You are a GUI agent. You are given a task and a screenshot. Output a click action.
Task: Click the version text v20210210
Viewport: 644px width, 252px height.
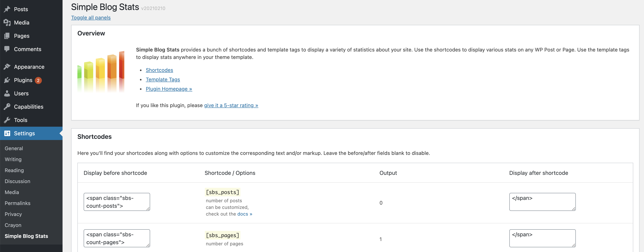coord(153,8)
